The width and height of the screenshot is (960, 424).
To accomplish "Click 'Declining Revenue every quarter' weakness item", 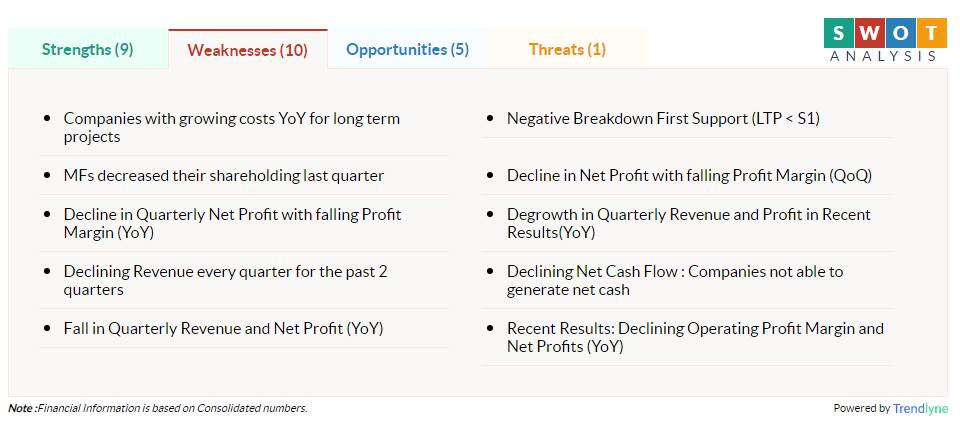I will 225,280.
